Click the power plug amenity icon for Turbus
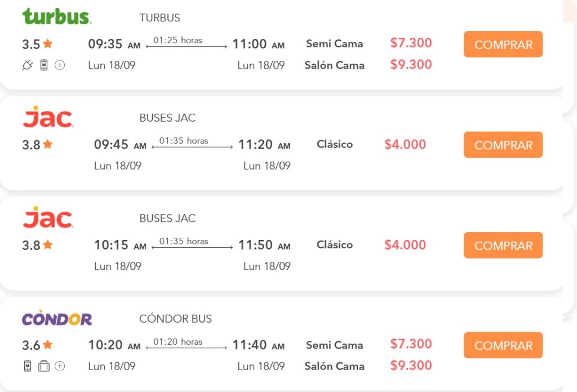The image size is (577, 392). [28, 65]
